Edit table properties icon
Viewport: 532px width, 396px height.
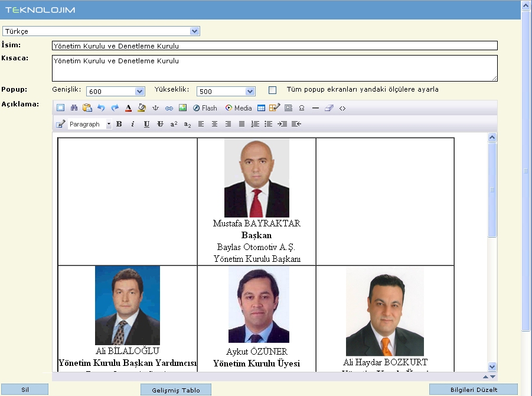(x=275, y=108)
